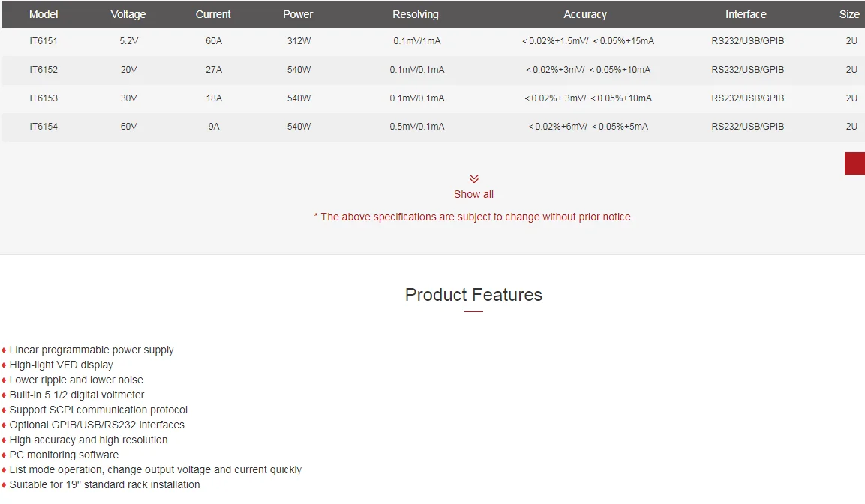Screen dimensions: 865x504
Task: Click the double chevron Show all icon
Action: pyautogui.click(x=474, y=178)
